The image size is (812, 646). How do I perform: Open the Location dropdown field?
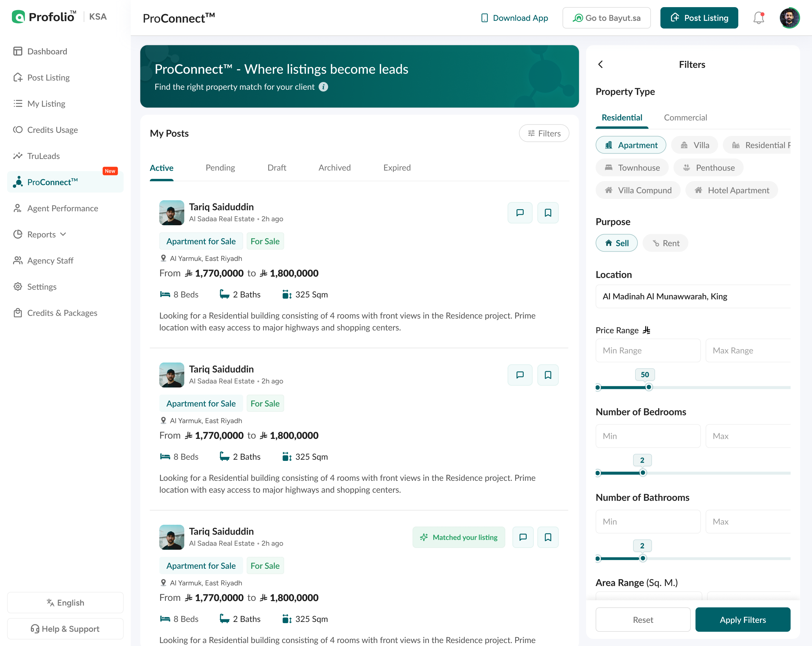click(x=693, y=296)
